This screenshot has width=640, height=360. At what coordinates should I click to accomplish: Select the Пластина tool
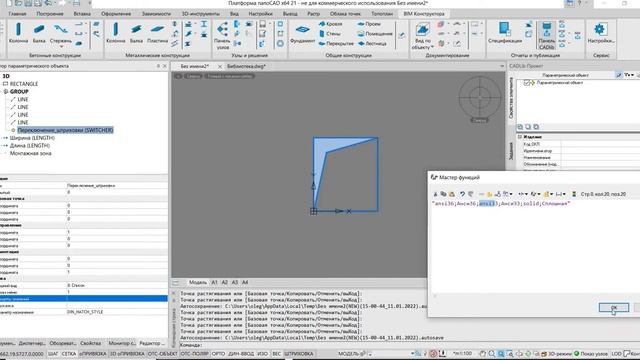coord(157,33)
